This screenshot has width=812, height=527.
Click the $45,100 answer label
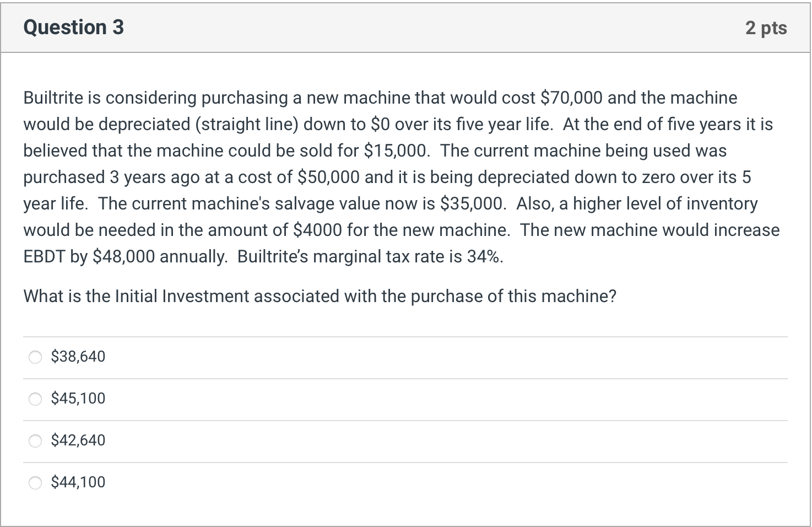coord(78,398)
